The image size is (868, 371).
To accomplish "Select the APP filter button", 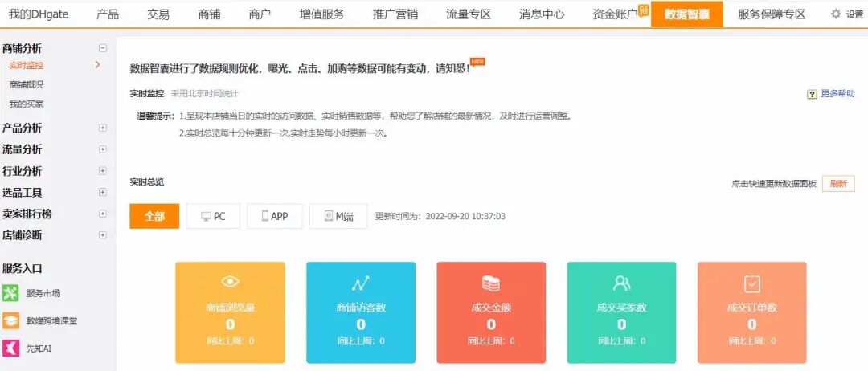I will [275, 216].
